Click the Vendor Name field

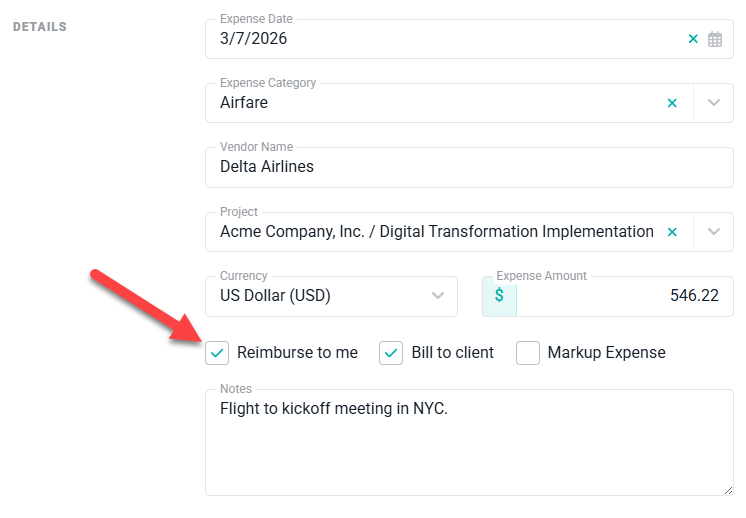coord(468,167)
